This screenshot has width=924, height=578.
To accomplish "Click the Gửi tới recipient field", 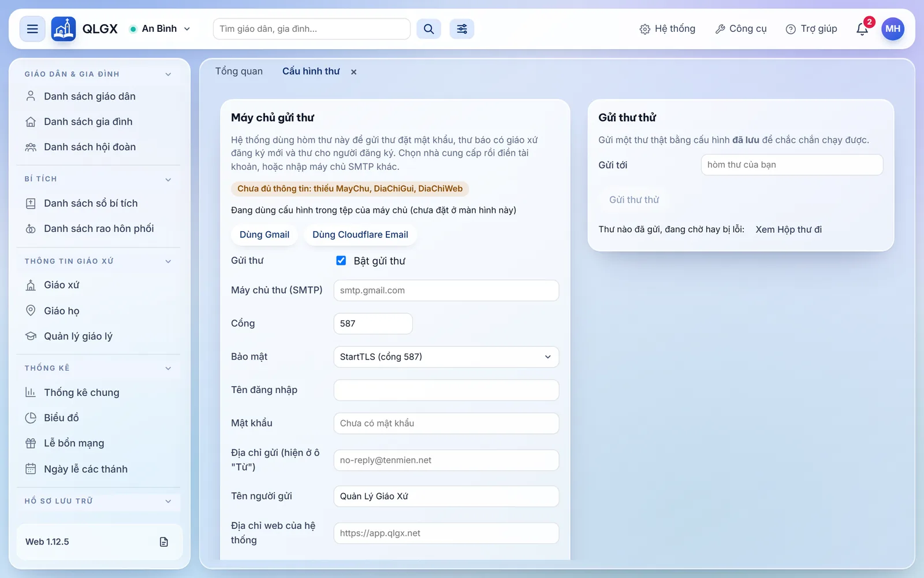I will [792, 165].
